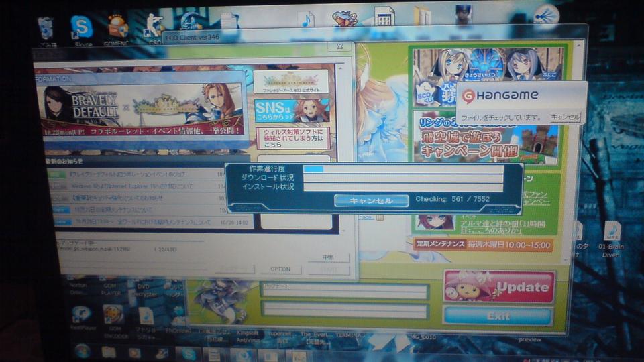The width and height of the screenshot is (644, 362).
Task: Open the 01-Brain Diver music file
Action: [611, 239]
